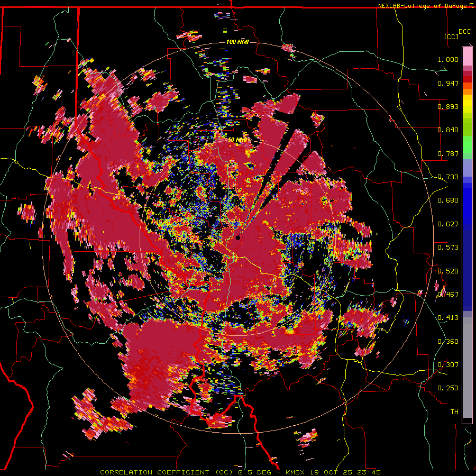Viewport: 476px width, 476px height.
Task: Click the 0.627 scale value
Action: pyautogui.click(x=448, y=224)
